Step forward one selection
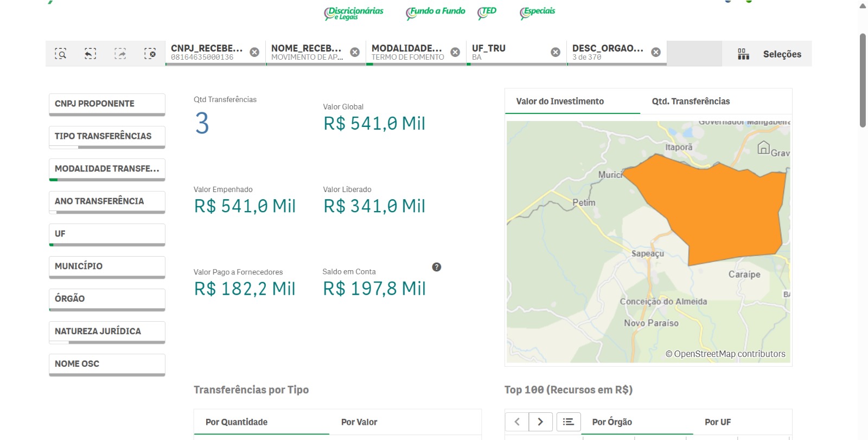 (x=120, y=54)
